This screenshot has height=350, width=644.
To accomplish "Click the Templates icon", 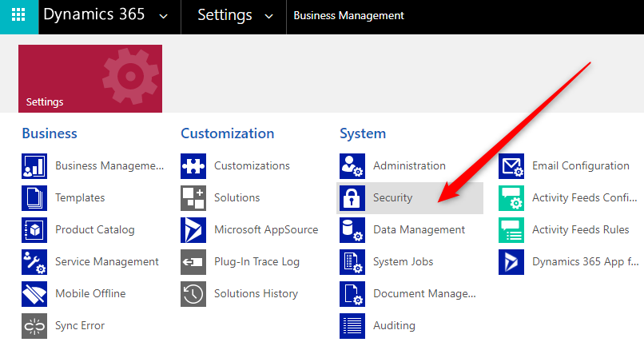I will [x=34, y=198].
